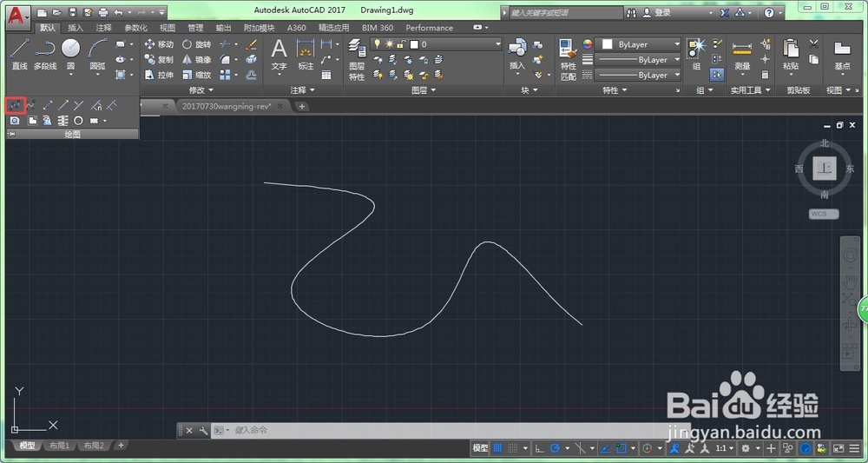Image resolution: width=868 pixels, height=463 pixels.
Task: Click the spline control vertices tool
Action: click(x=31, y=104)
